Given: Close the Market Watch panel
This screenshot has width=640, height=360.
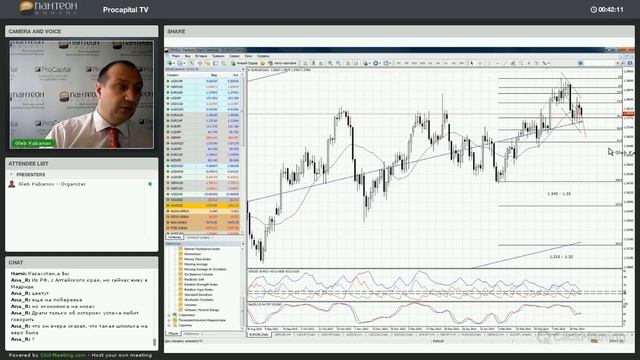Looking at the screenshot, I should pyautogui.click(x=243, y=69).
